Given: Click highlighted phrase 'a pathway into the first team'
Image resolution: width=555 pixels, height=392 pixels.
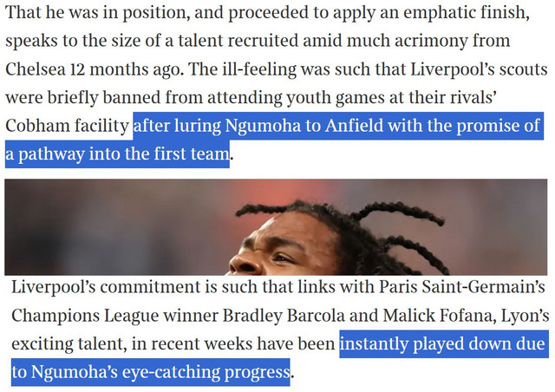Looking at the screenshot, I should [117, 154].
